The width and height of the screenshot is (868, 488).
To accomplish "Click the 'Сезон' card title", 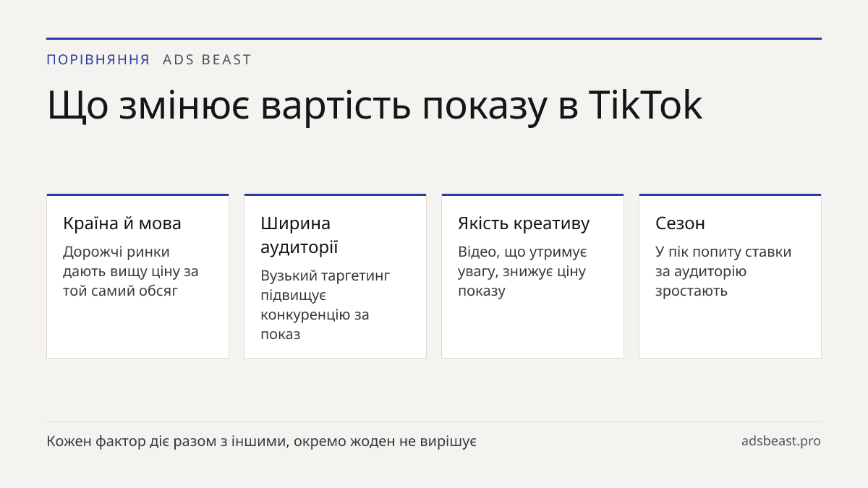I will [x=680, y=223].
